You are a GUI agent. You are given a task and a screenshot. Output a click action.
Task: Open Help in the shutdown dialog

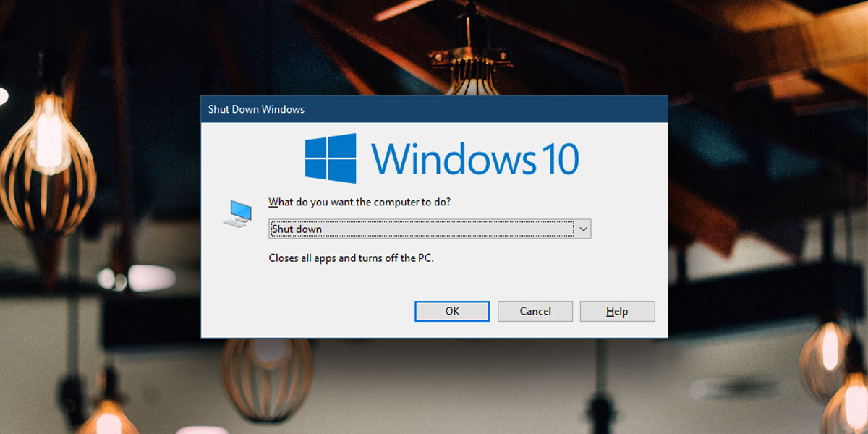point(617,311)
